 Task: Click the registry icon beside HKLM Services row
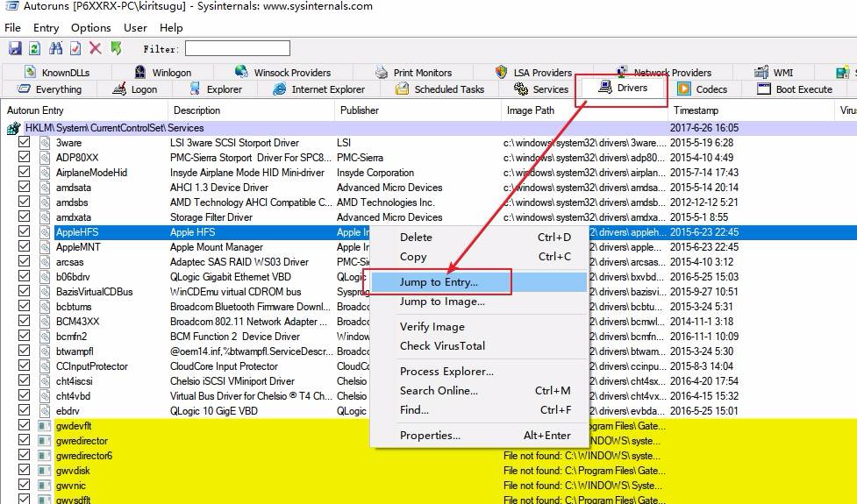pos(13,128)
